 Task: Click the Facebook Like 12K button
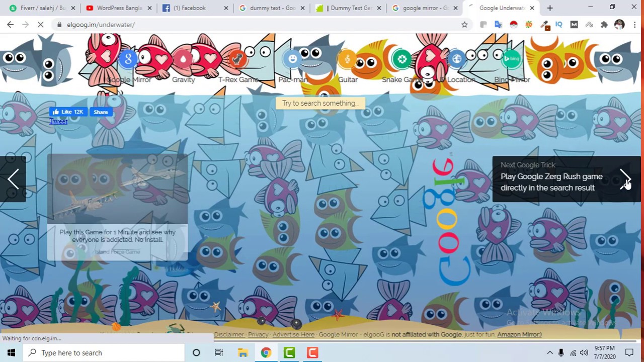tap(68, 112)
